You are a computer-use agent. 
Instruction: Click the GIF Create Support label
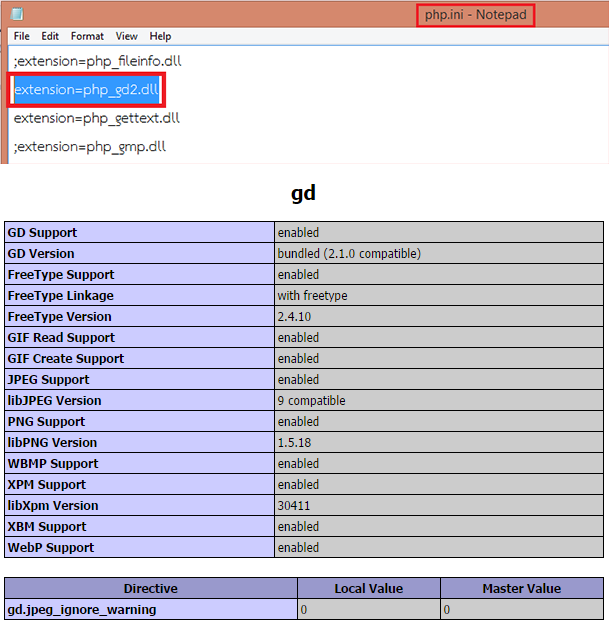(x=66, y=359)
